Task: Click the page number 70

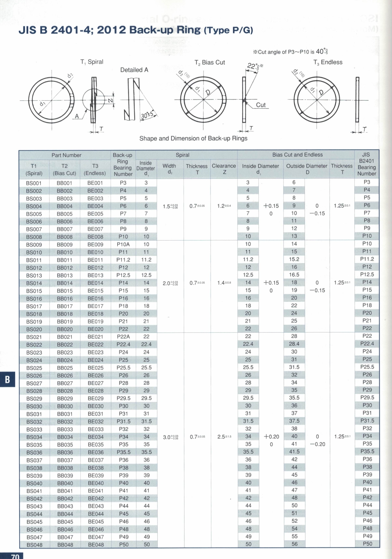Action: 15,556
